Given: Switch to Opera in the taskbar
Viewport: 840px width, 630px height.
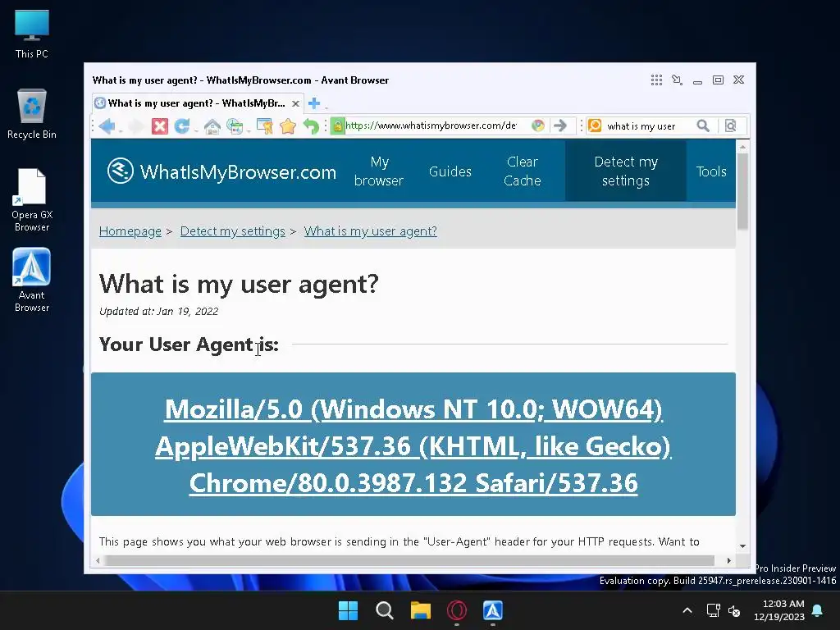Looking at the screenshot, I should pyautogui.click(x=456, y=610).
